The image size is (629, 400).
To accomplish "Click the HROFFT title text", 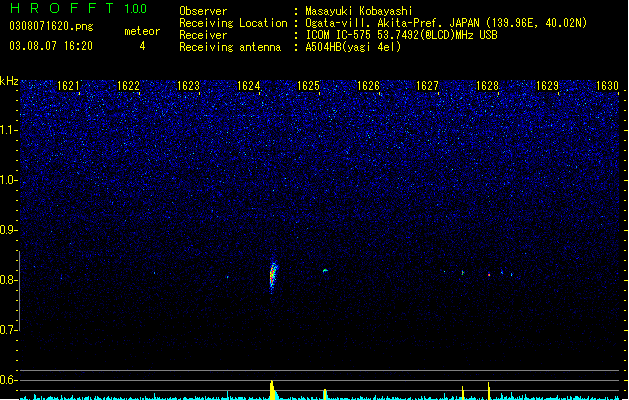I will click(62, 8).
